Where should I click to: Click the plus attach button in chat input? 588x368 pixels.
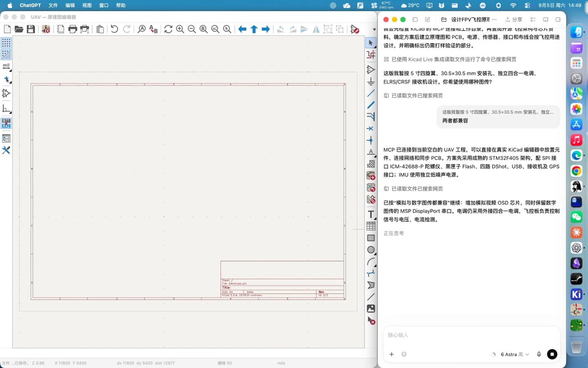pyautogui.click(x=392, y=354)
